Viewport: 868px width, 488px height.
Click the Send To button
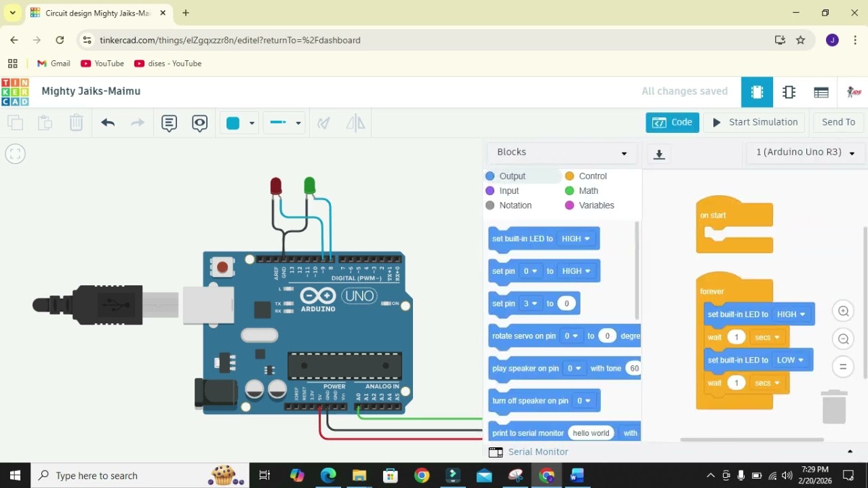coord(838,123)
